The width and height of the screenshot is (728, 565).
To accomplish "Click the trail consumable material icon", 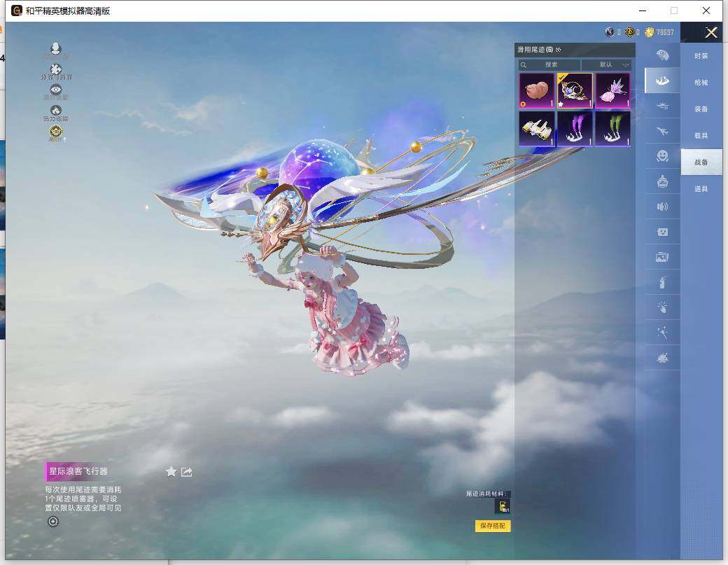I will [503, 506].
